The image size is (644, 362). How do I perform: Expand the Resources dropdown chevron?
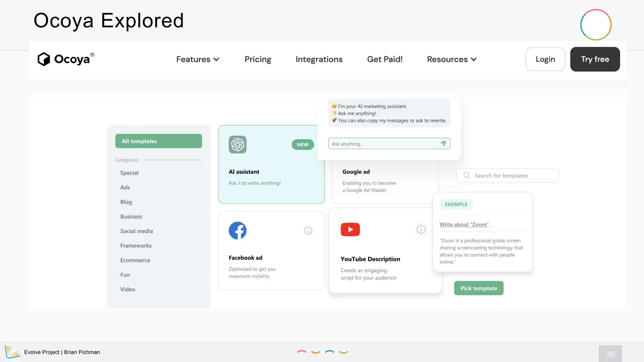click(x=474, y=59)
